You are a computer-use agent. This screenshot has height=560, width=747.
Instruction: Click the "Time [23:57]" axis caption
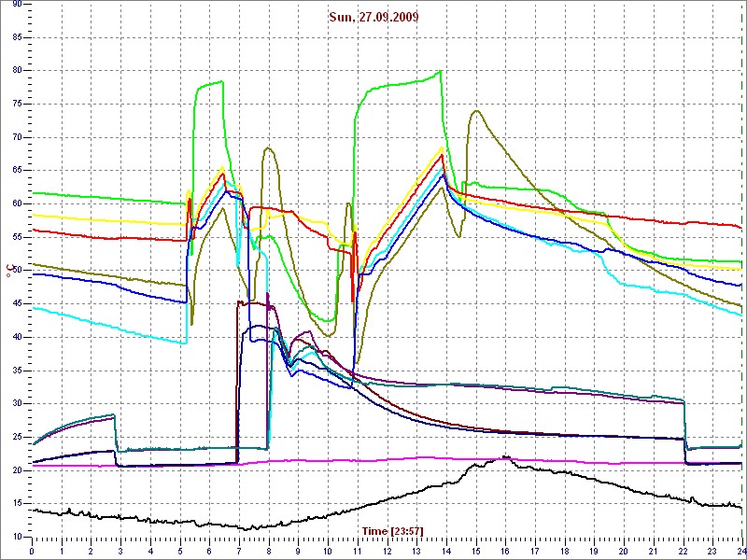pos(393,530)
